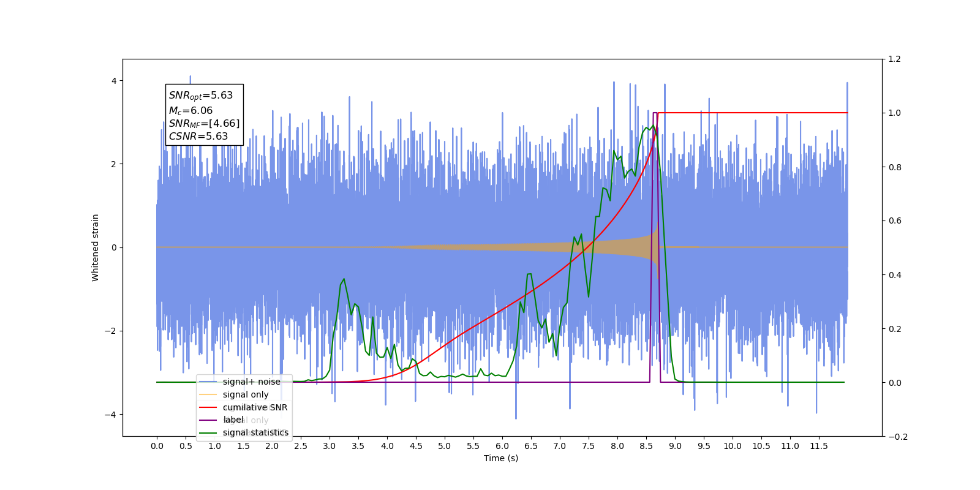This screenshot has height=490, width=980.
Task: Click the x-axis tick label 11.5
Action: (x=819, y=446)
